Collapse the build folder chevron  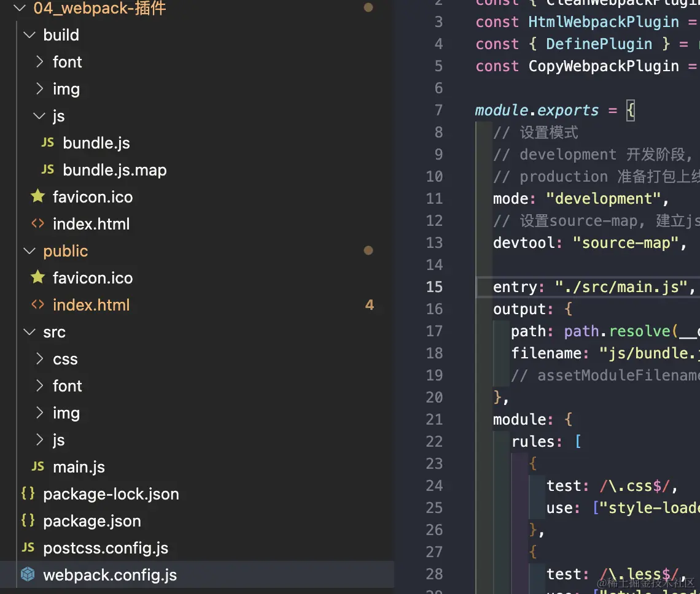tap(29, 35)
